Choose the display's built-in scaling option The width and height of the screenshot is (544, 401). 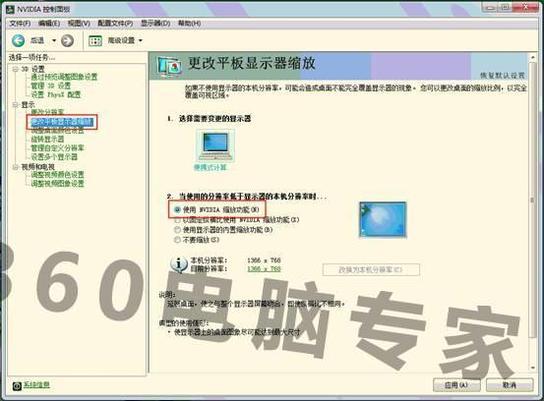[x=177, y=230]
